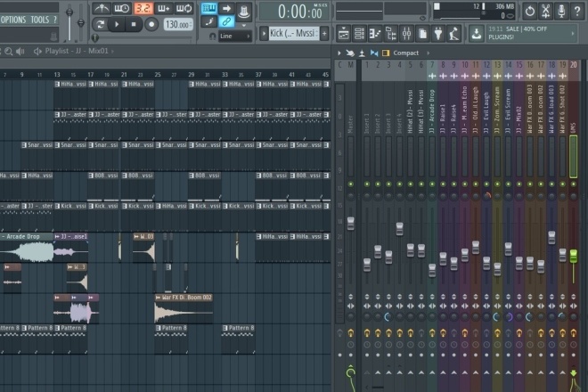Click the scissors cut tool icon

545,12
